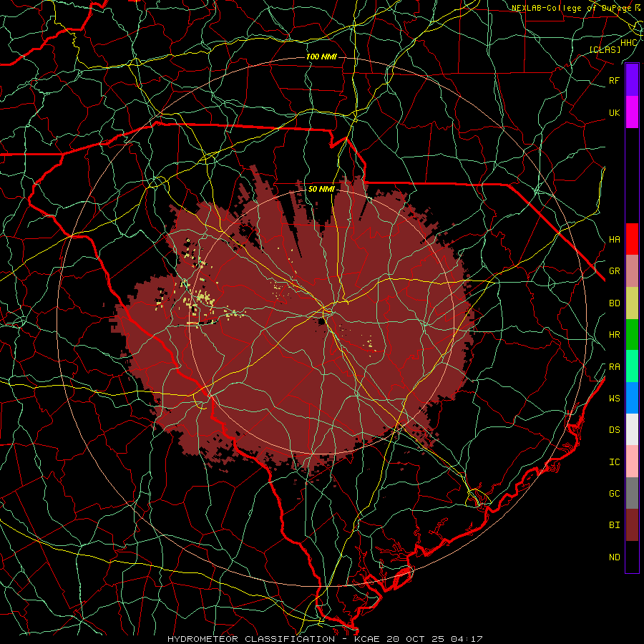Click the "UK" legend label
The width and height of the screenshot is (644, 644).
(614, 112)
